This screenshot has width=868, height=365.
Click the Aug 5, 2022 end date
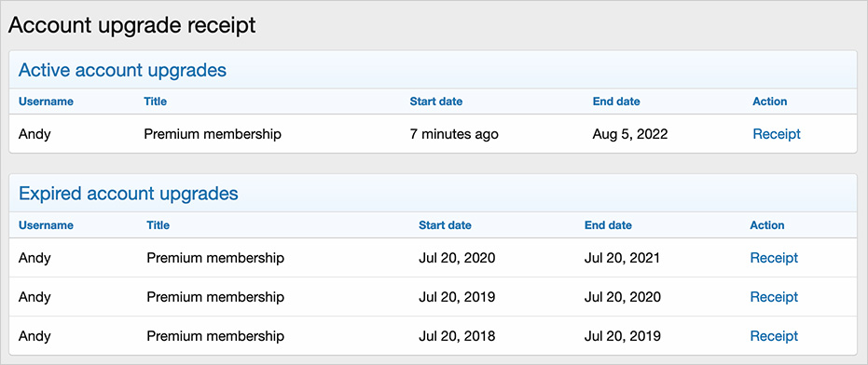coord(630,134)
